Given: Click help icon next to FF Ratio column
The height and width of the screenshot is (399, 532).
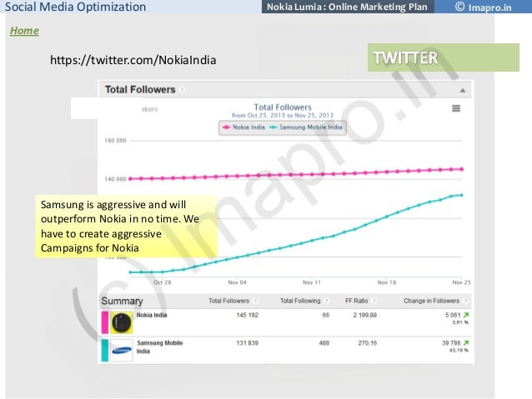Looking at the screenshot, I should [x=374, y=301].
